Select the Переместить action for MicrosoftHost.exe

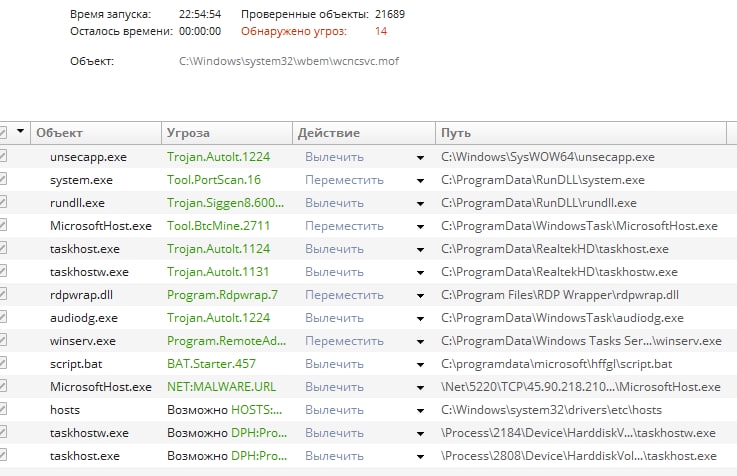tap(344, 226)
